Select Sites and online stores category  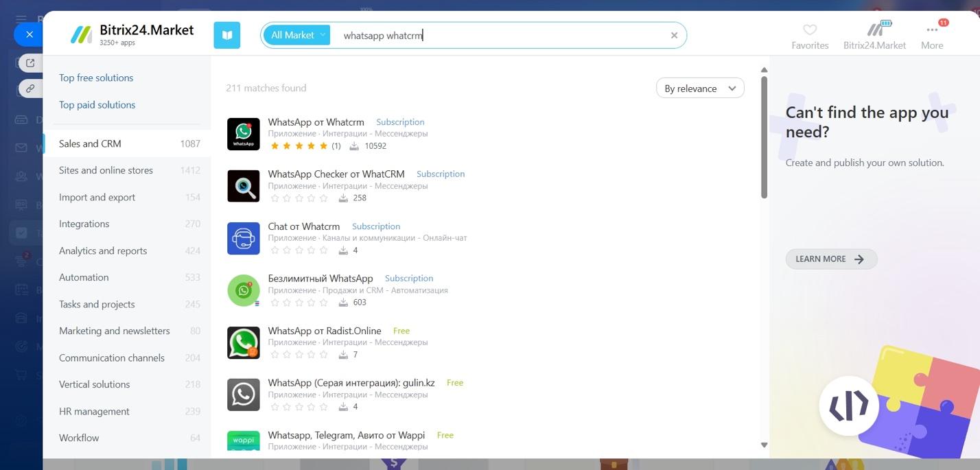[127, 170]
